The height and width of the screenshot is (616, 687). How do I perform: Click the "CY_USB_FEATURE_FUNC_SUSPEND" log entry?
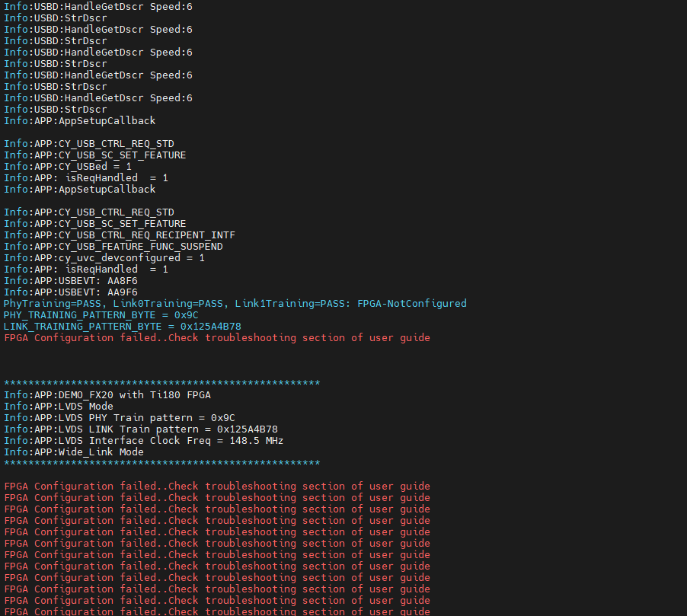113,247
